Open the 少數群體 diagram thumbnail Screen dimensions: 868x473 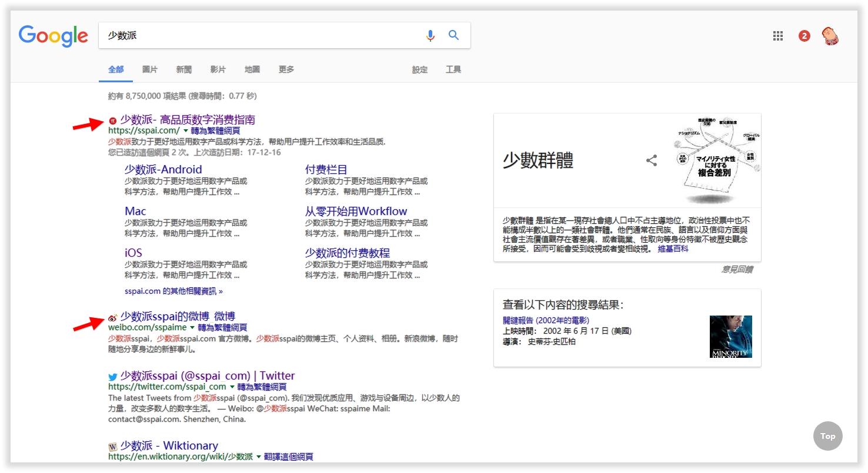[x=717, y=159]
